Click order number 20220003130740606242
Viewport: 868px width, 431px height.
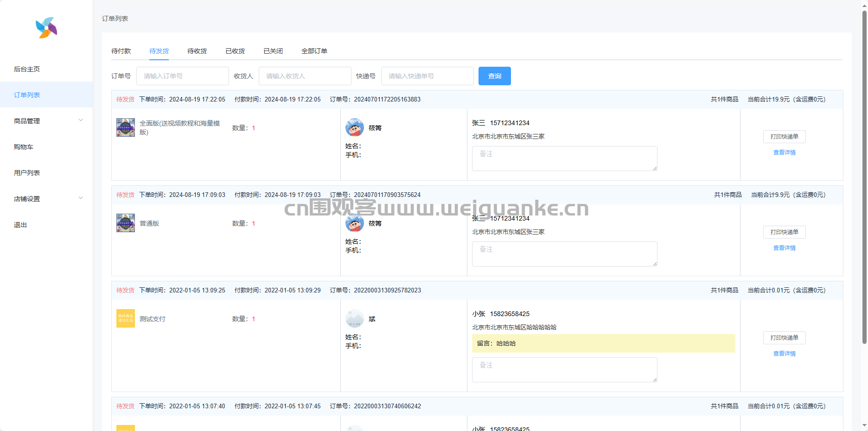(x=388, y=406)
